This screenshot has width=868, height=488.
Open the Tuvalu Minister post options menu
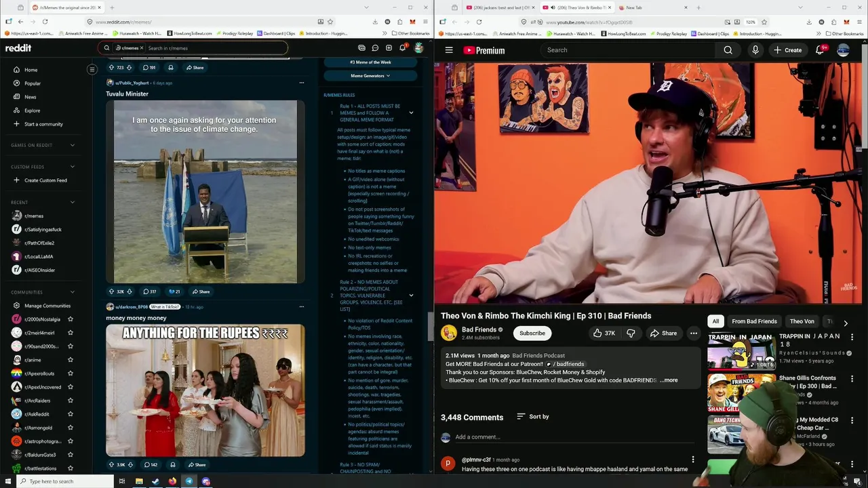pos(301,83)
